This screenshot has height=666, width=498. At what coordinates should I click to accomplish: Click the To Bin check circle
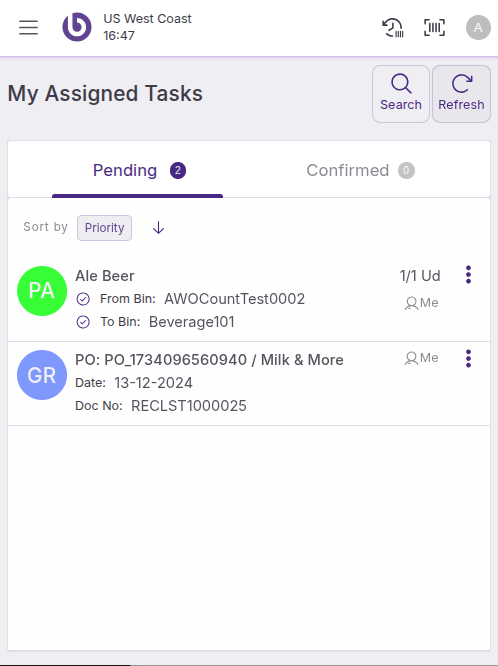(x=83, y=322)
